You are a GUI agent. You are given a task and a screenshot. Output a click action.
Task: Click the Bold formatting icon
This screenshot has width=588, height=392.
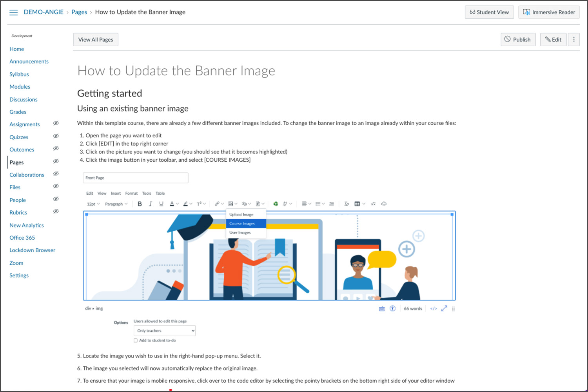[140, 204]
